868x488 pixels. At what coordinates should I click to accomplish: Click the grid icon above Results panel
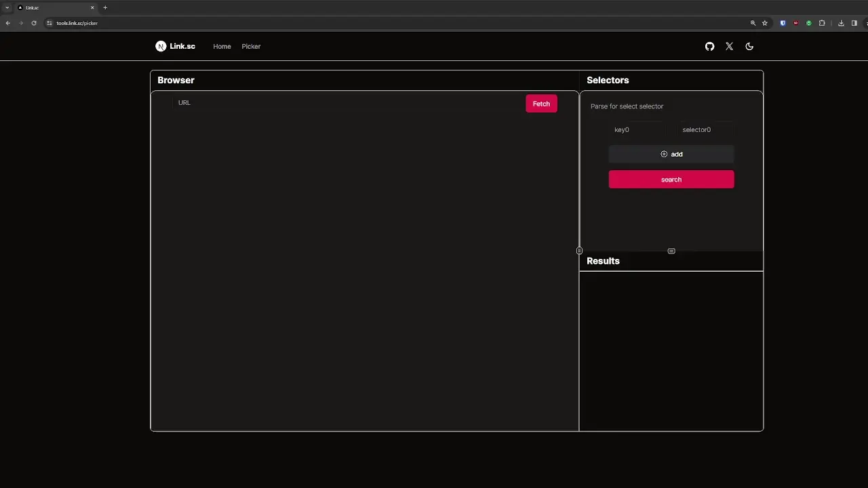click(671, 251)
